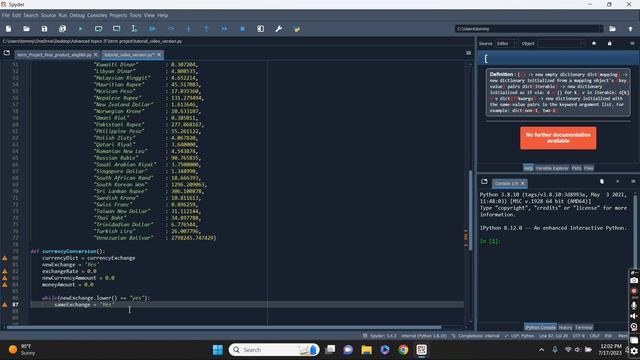Browse for a working directory
Screen dimensions: 640x360
612,29
